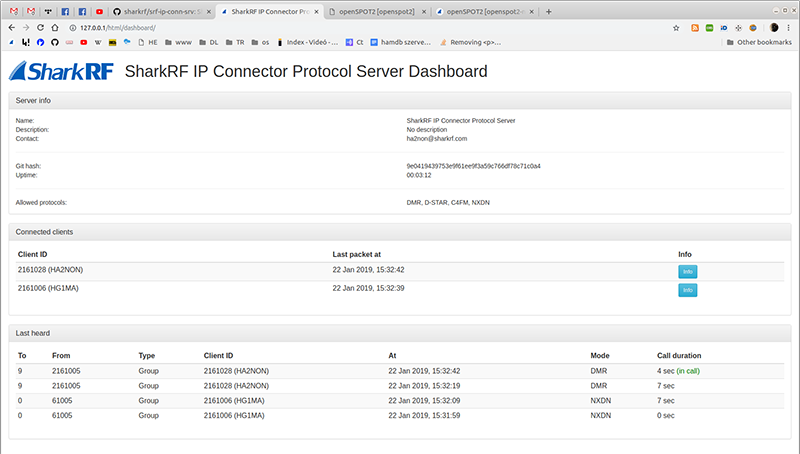Open the GitHub bookmark icon in bookmarks bar

point(55,42)
